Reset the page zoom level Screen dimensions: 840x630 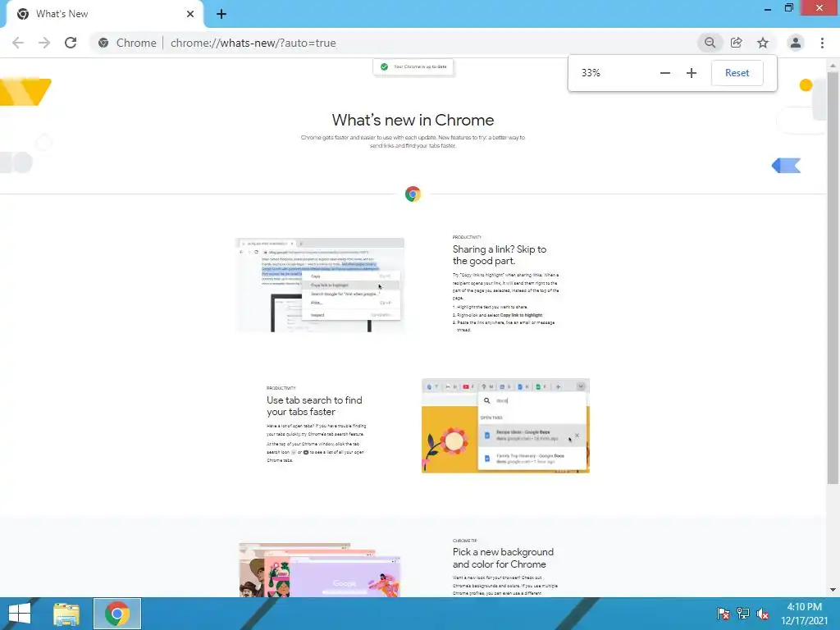point(737,73)
